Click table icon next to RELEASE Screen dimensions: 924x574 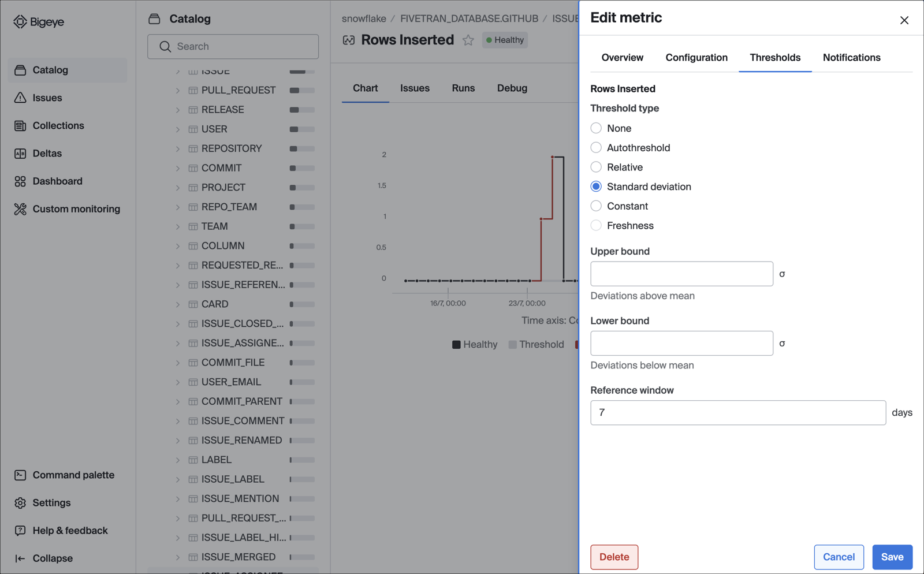tap(193, 110)
